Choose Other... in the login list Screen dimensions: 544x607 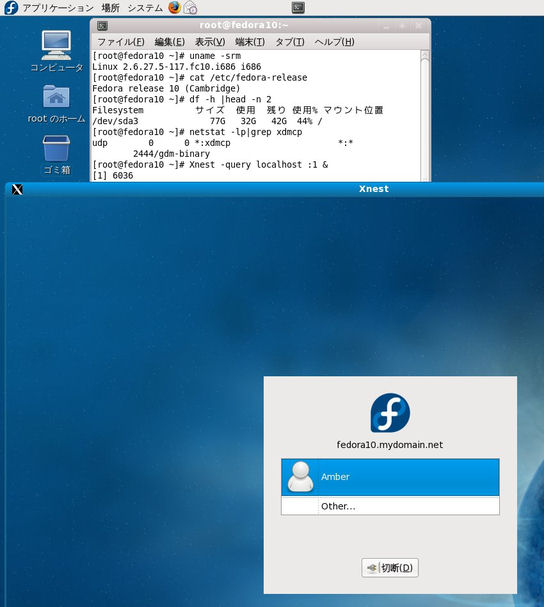pos(390,506)
